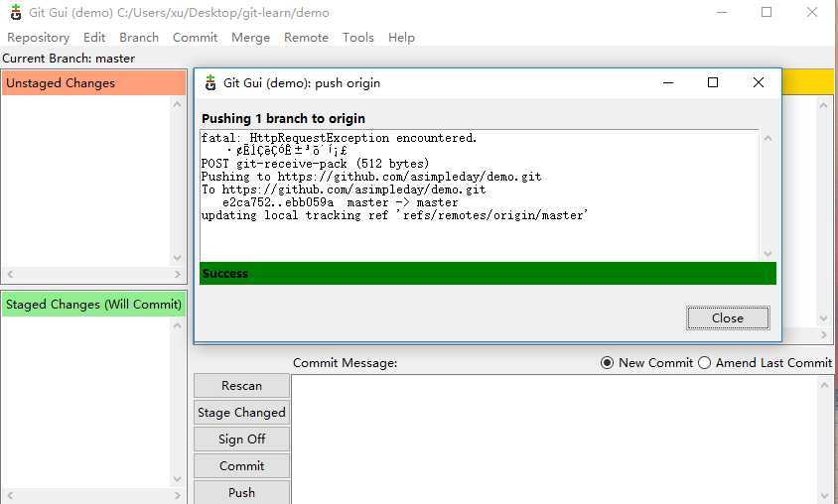Click the 'fatal: HttpRequestException encountered.' line
The width and height of the screenshot is (838, 504).
[x=339, y=138]
